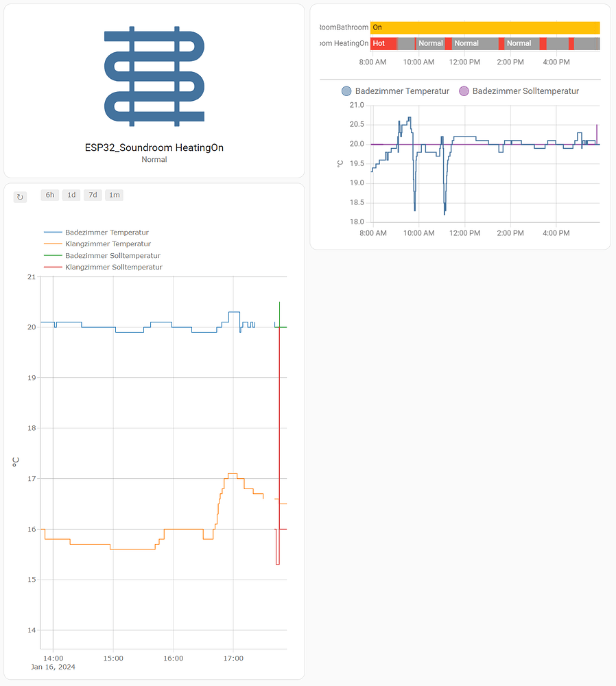Click the red Hot segment on the HeatingOn timeline
The width and height of the screenshot is (616, 686).
[384, 43]
